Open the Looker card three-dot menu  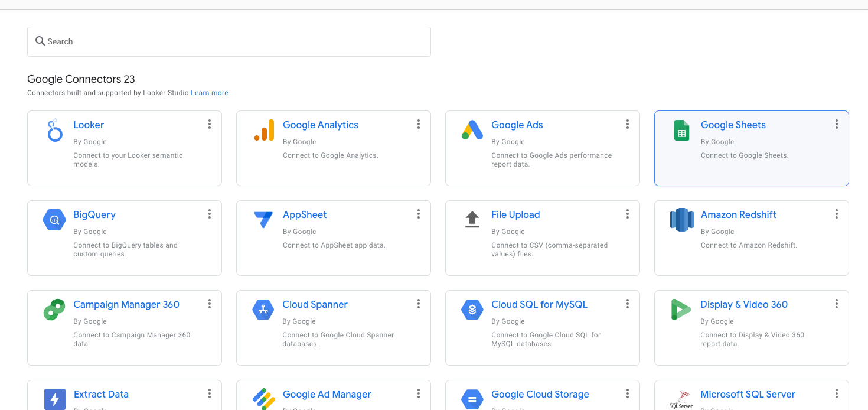pyautogui.click(x=209, y=124)
